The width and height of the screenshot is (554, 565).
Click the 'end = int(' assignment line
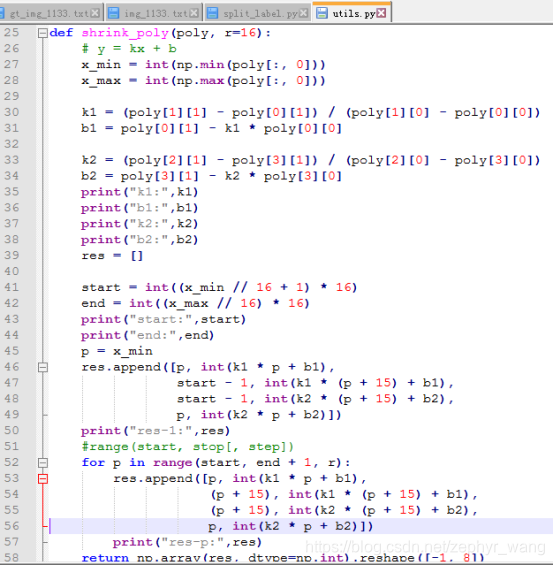[195, 303]
